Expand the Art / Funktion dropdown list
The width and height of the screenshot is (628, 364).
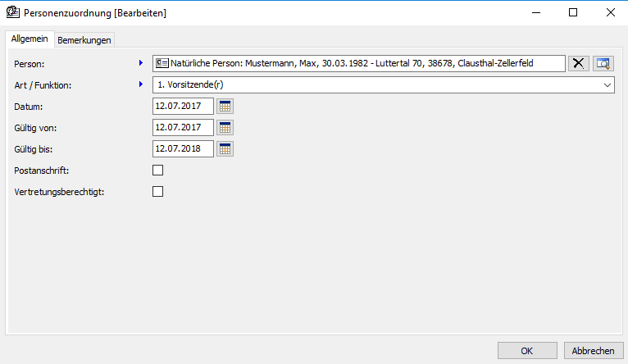(x=607, y=84)
